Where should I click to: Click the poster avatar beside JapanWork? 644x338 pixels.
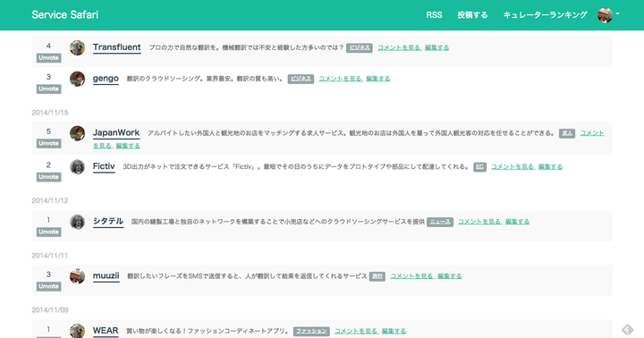(77, 133)
